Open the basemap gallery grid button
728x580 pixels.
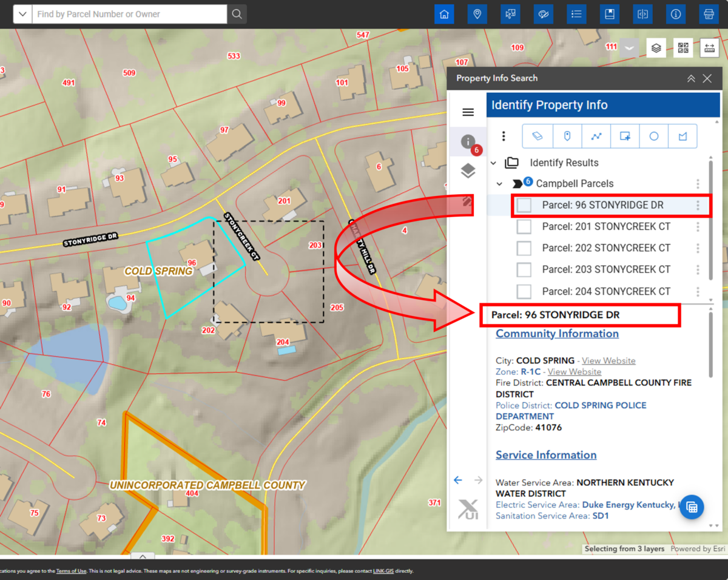click(x=683, y=48)
